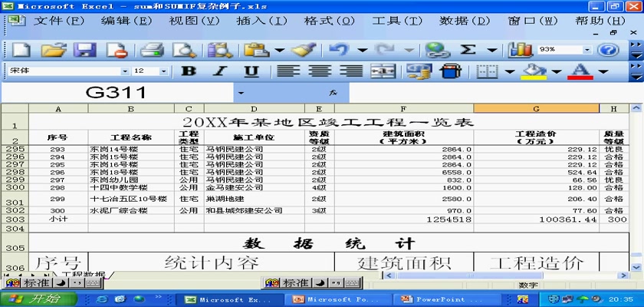Screen dimensions: 644x307
Task: Switch to PowerPoint in the taskbar
Action: pos(449,299)
